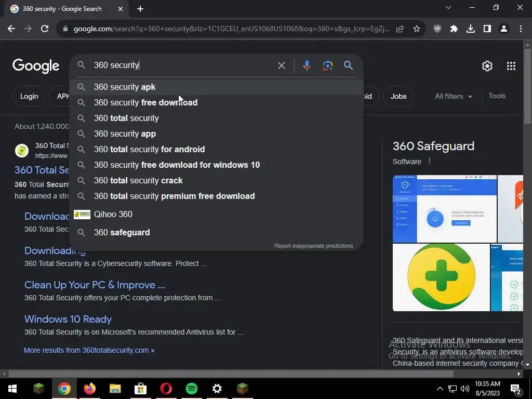Open the uBlock Origin extension icon
Image resolution: width=532 pixels, height=399 pixels.
coord(437,29)
